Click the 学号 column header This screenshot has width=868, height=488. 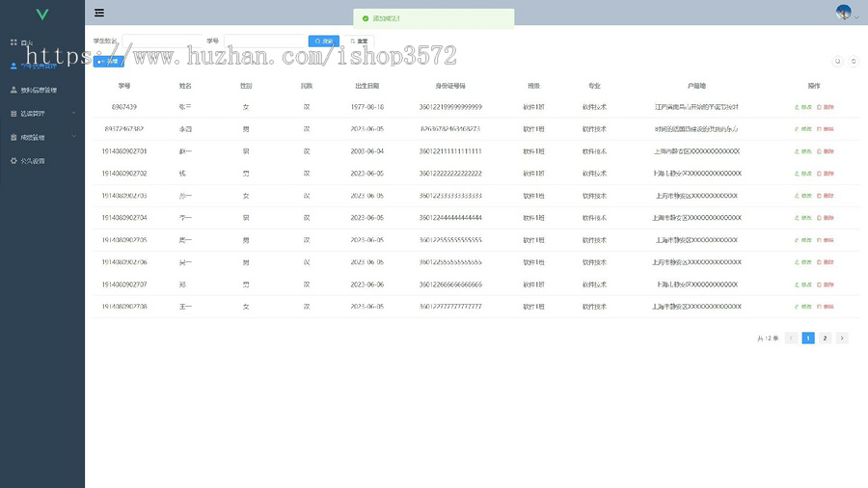coord(124,86)
